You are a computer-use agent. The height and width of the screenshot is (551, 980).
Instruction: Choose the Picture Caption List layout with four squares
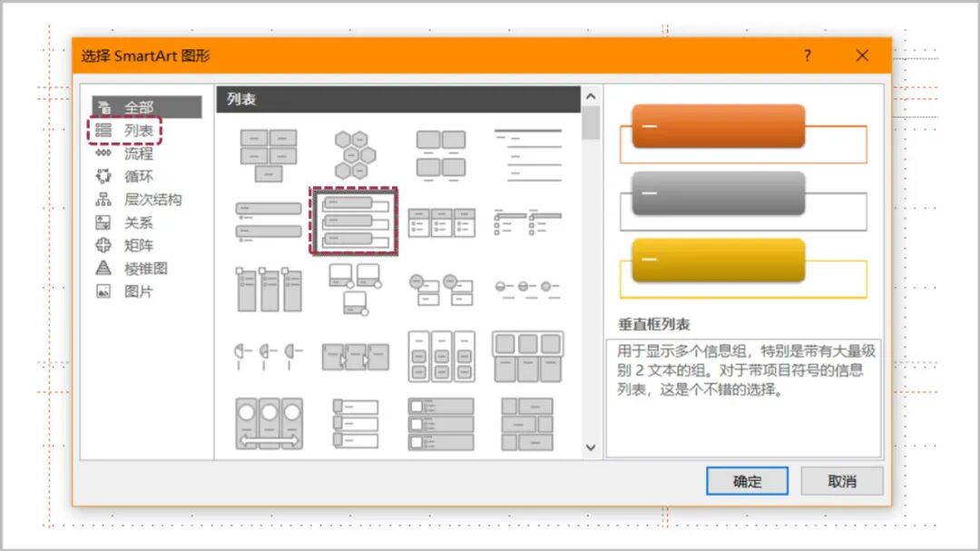(441, 155)
